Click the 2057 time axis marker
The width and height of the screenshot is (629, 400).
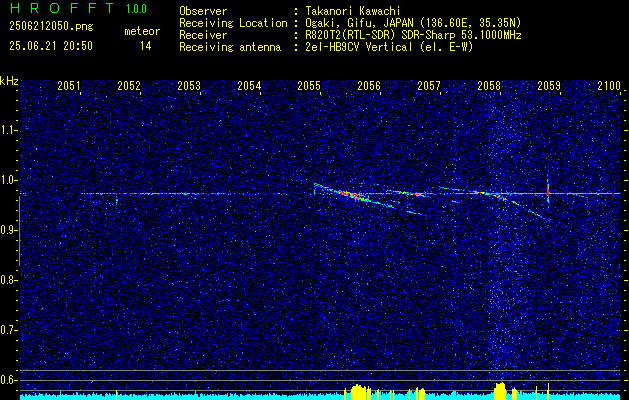point(429,85)
